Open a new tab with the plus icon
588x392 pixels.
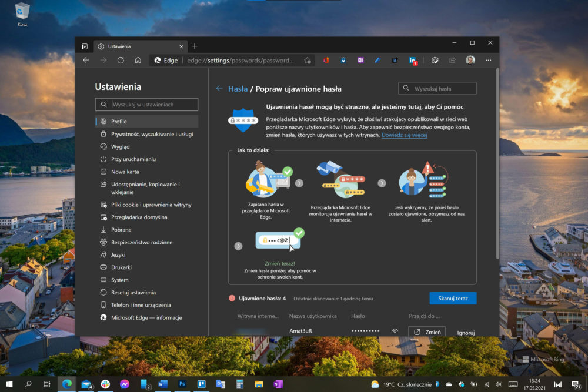[x=194, y=46]
